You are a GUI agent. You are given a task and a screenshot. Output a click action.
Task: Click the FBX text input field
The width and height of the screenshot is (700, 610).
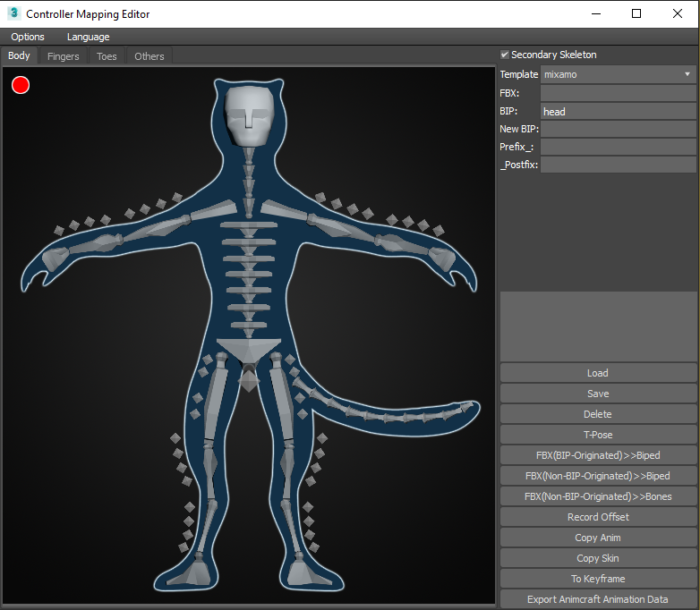point(618,93)
